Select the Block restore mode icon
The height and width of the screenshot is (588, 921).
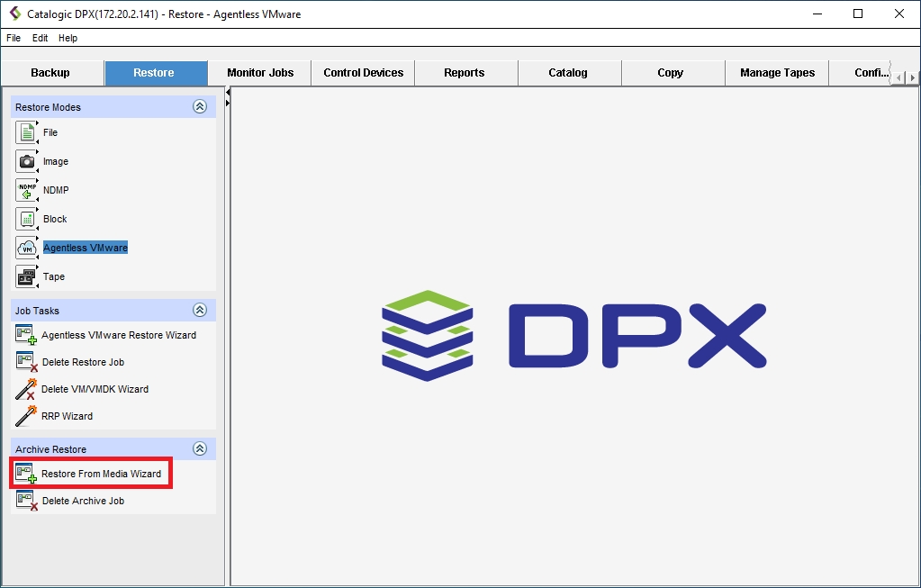27,219
